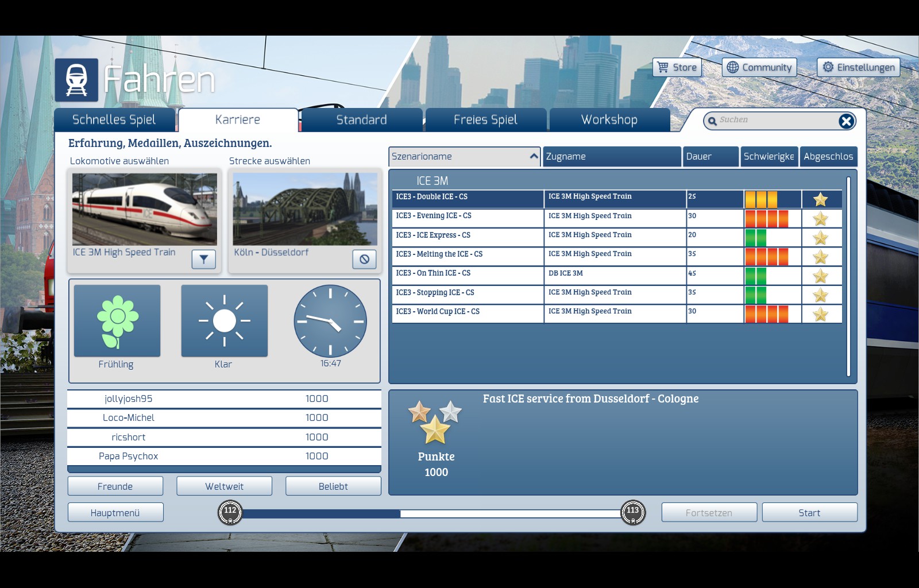The width and height of the screenshot is (919, 588).
Task: Click the difficulty bars of Double ICE scenario
Action: tap(761, 199)
